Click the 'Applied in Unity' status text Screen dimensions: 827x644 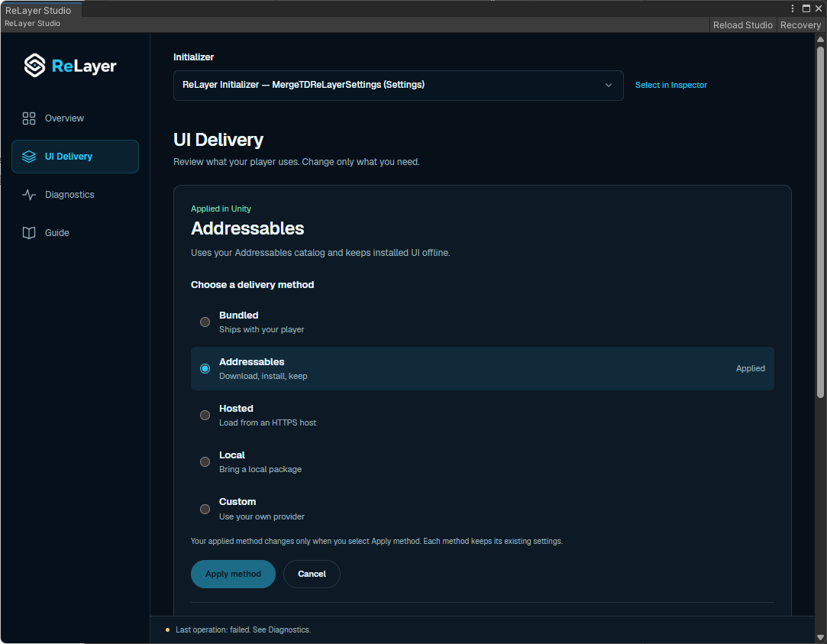221,209
